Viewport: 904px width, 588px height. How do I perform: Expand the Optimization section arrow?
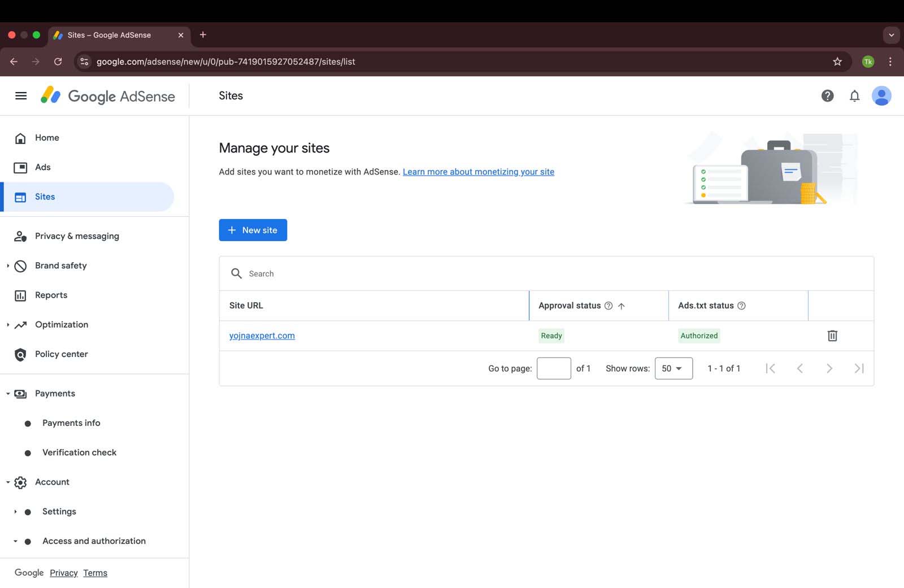tap(8, 325)
